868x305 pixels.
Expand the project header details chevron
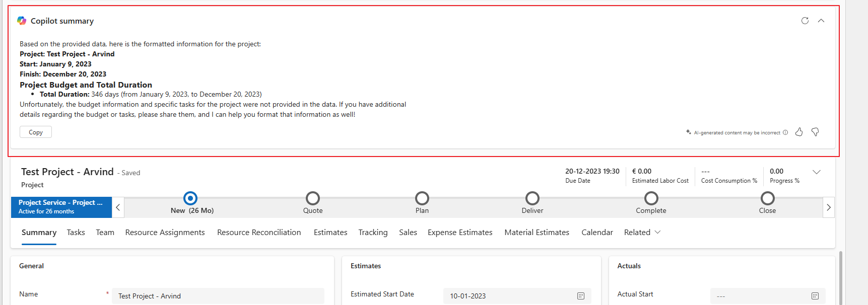click(x=817, y=172)
